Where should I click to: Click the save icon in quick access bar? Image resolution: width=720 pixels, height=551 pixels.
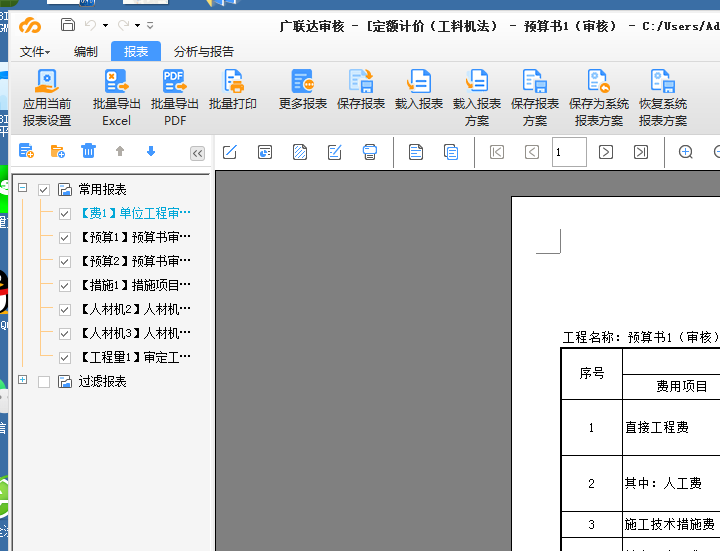point(68,25)
